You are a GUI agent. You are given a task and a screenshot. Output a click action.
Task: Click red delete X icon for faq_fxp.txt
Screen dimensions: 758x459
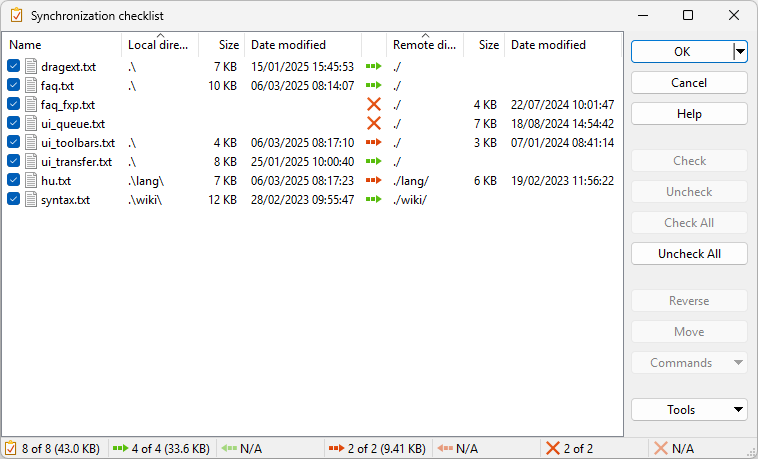pos(374,105)
